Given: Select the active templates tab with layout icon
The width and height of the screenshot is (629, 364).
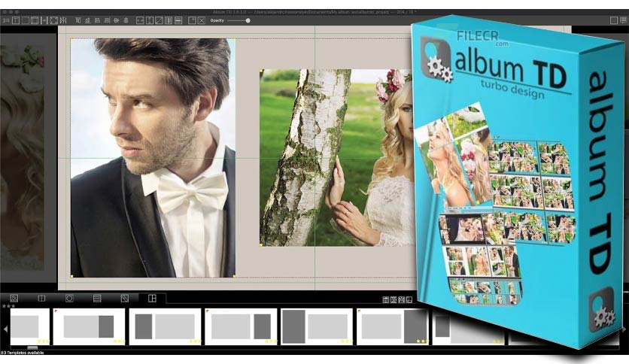Looking at the screenshot, I should (152, 299).
